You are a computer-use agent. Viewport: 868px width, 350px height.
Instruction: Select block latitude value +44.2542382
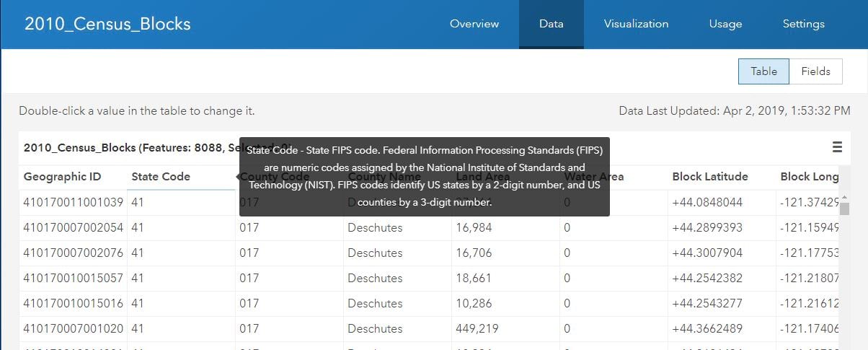click(x=707, y=279)
